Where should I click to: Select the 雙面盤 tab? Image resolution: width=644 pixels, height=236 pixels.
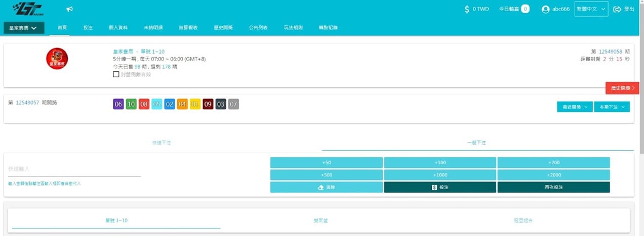click(321, 221)
